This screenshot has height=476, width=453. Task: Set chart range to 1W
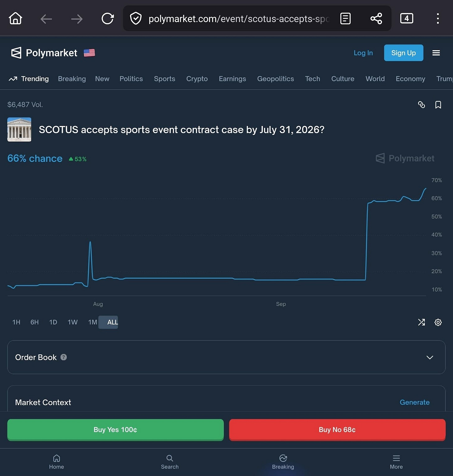(72, 322)
